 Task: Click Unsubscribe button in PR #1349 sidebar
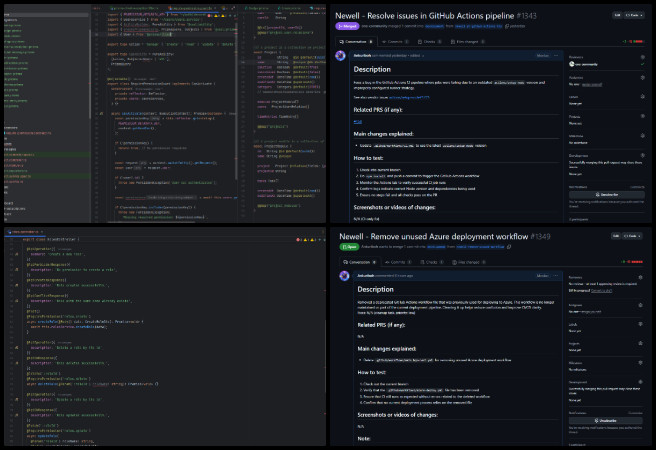[605, 421]
